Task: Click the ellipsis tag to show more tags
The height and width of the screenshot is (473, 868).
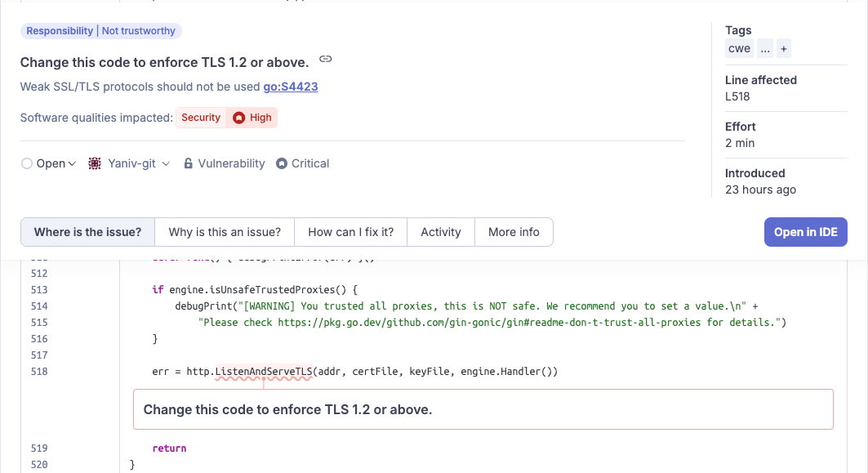Action: (765, 48)
